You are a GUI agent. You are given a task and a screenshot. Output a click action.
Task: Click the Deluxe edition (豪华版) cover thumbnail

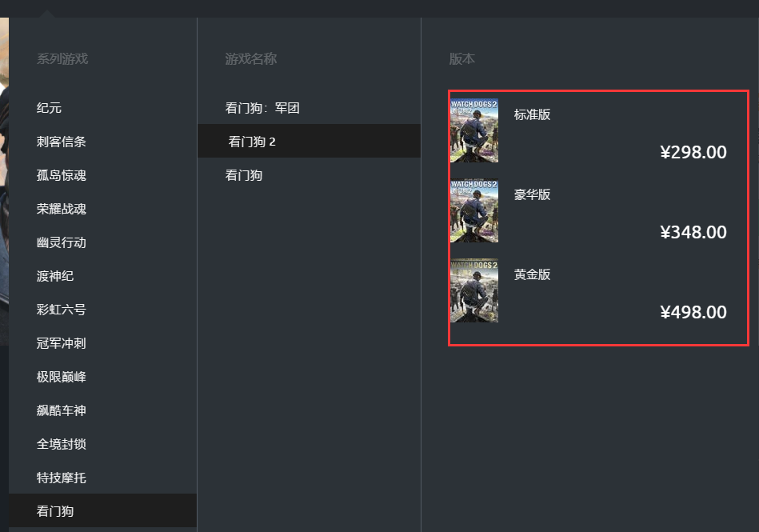tap(474, 210)
